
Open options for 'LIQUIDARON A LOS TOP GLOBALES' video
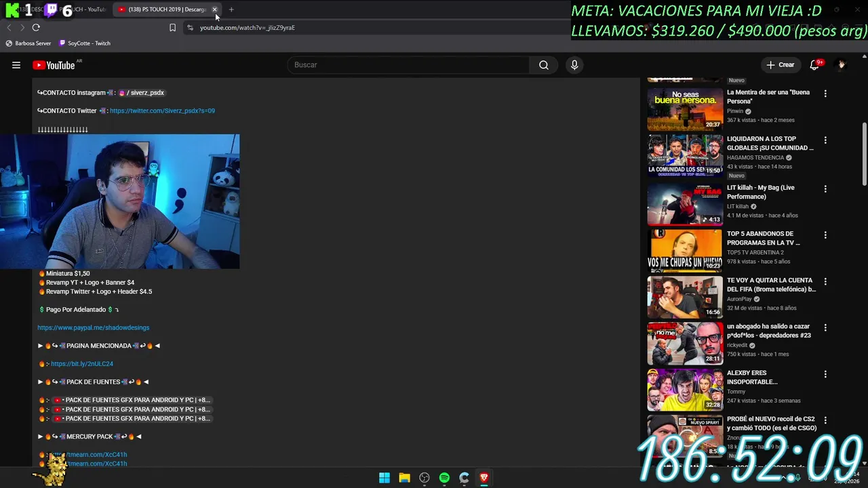pyautogui.click(x=825, y=140)
